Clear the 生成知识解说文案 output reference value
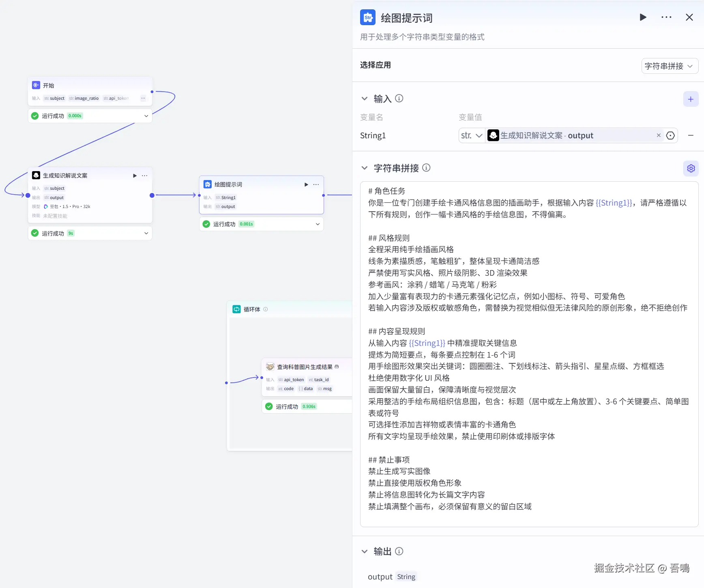Viewport: 704px width, 588px height. coord(659,135)
